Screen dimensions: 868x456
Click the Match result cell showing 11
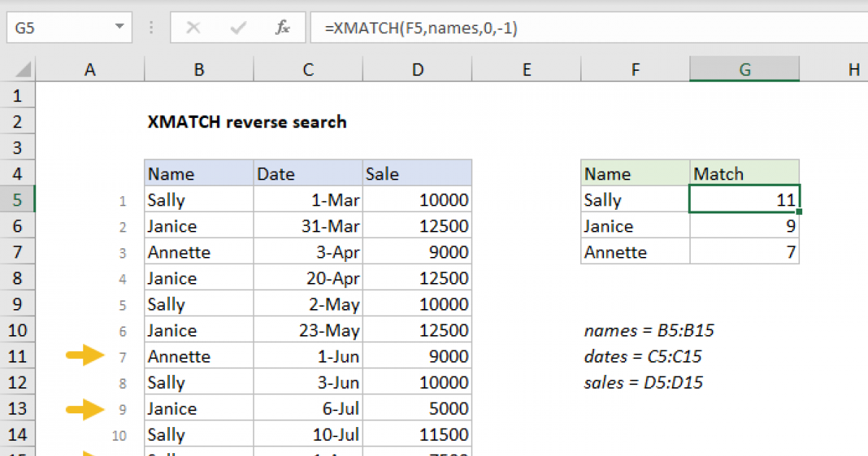coord(744,199)
